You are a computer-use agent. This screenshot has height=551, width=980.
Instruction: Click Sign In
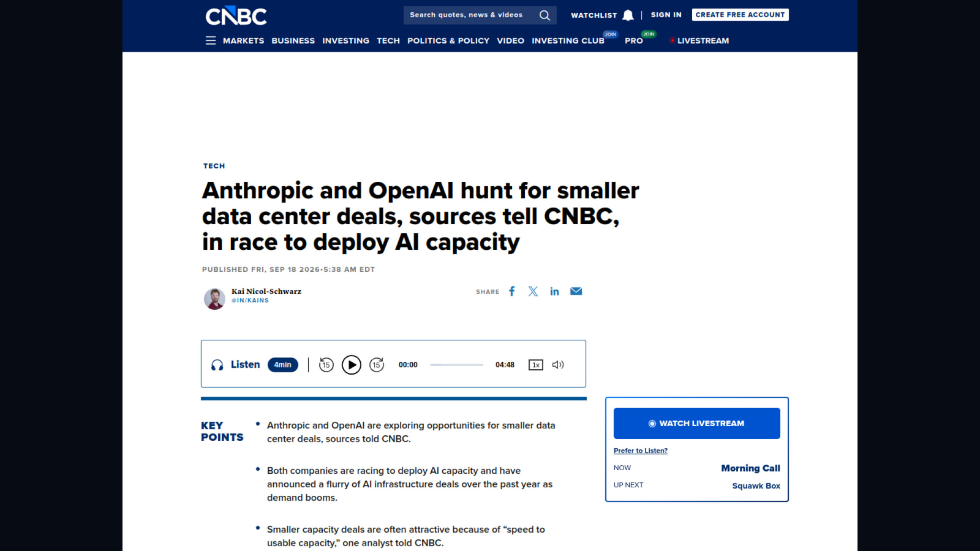click(666, 15)
